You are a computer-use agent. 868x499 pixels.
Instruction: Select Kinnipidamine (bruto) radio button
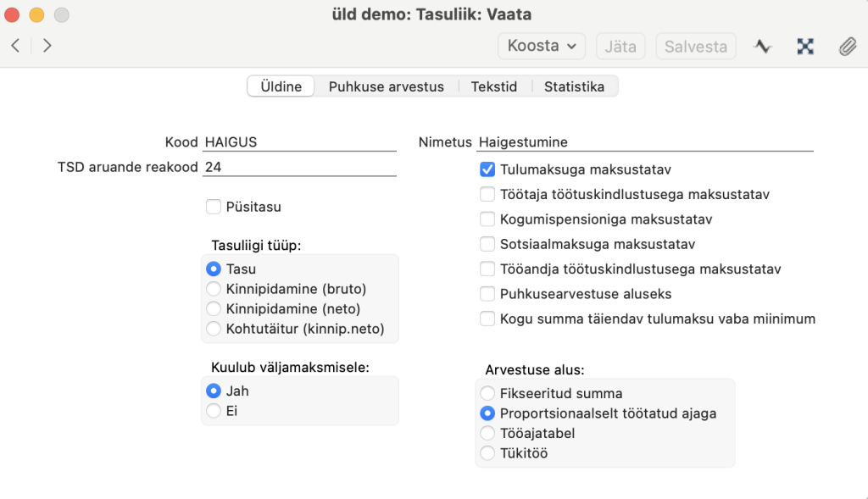click(214, 289)
